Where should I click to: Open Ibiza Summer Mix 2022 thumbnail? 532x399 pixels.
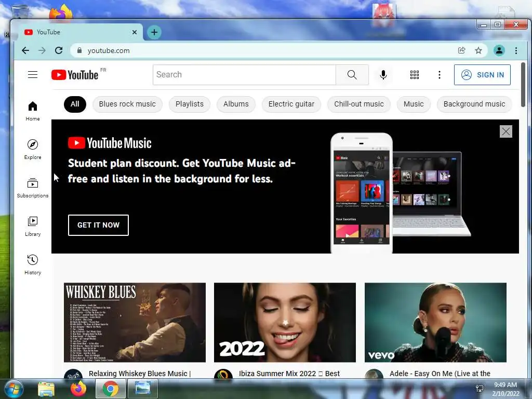tap(285, 322)
